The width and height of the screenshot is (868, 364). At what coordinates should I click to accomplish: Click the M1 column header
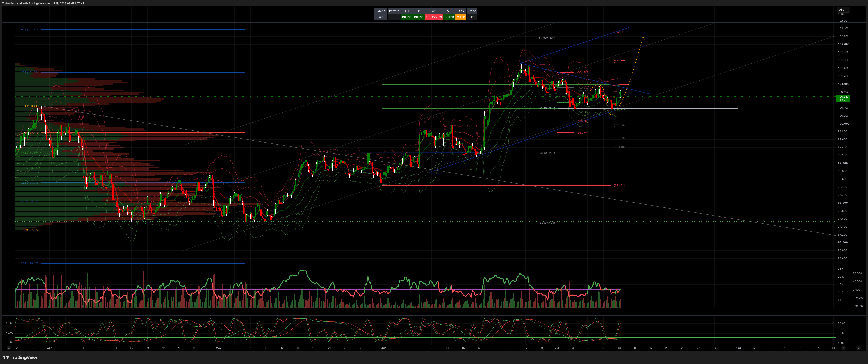point(449,11)
